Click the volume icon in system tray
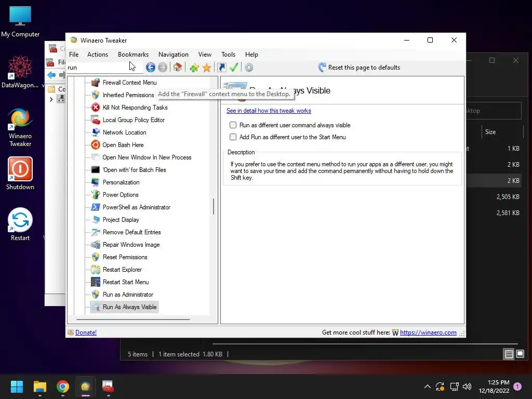 467,387
